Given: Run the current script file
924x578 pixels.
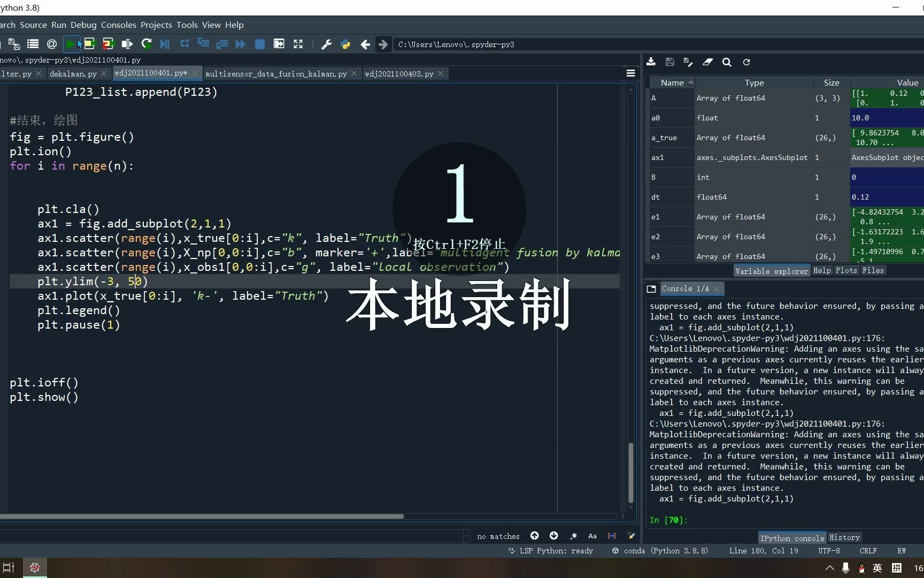Looking at the screenshot, I should point(72,44).
